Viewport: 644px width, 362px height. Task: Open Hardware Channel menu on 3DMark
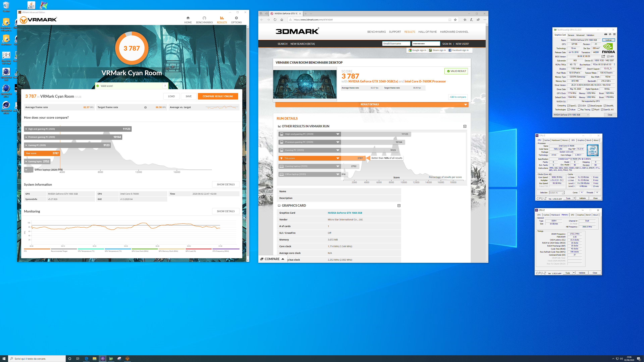pyautogui.click(x=454, y=32)
